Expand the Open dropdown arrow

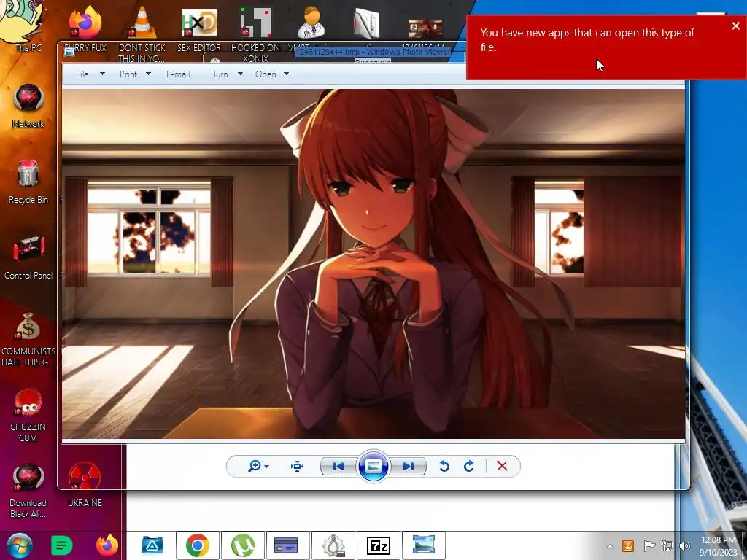pos(286,74)
